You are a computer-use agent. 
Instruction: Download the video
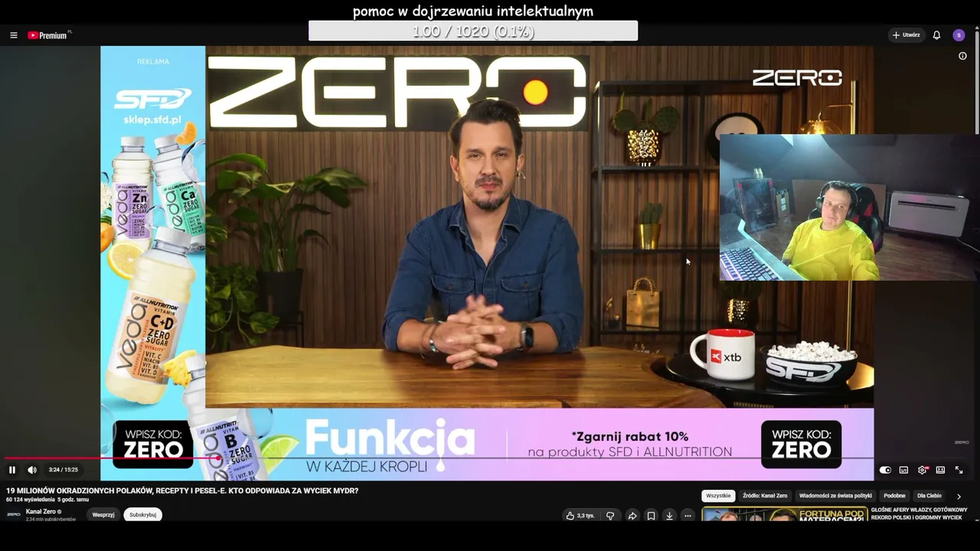coord(669,516)
